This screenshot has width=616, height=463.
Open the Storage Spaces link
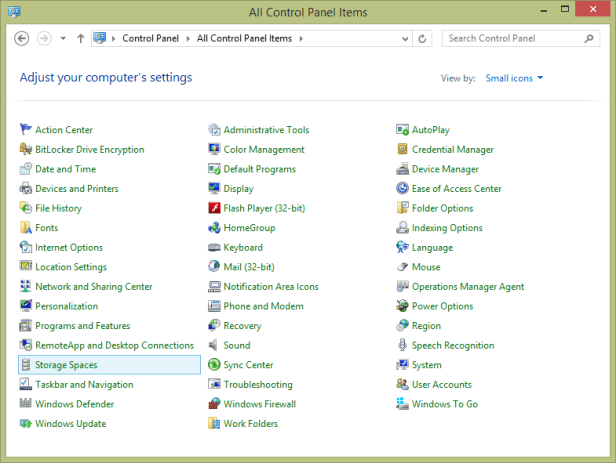[x=66, y=365]
